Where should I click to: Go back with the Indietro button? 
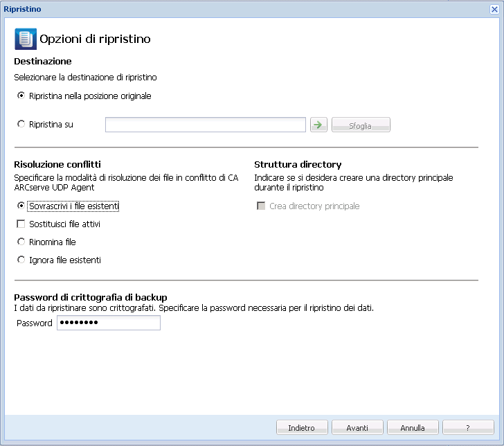pos(302,428)
